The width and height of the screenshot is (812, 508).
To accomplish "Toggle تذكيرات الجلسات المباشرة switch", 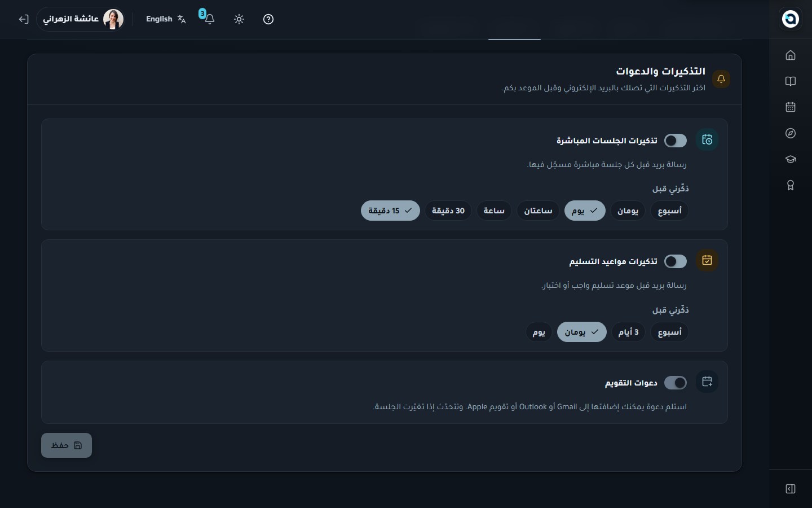I will click(x=676, y=141).
